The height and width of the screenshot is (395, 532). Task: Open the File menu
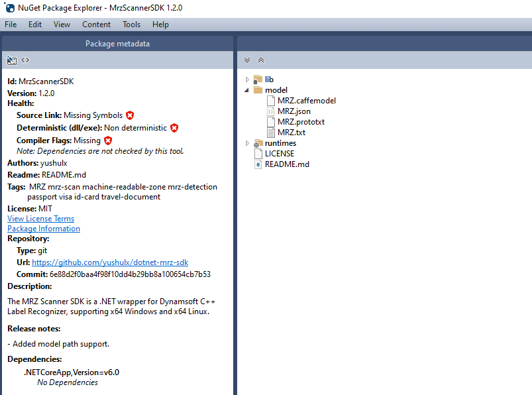pyautogui.click(x=11, y=25)
